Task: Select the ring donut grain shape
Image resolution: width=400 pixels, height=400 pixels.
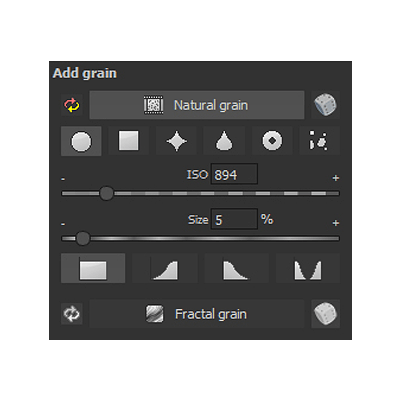Action: 272,141
